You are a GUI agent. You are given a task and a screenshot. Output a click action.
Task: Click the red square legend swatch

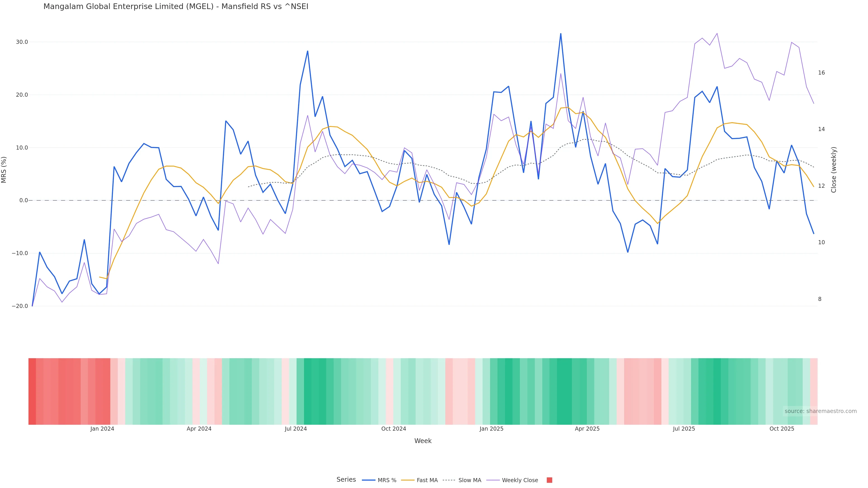tap(549, 480)
